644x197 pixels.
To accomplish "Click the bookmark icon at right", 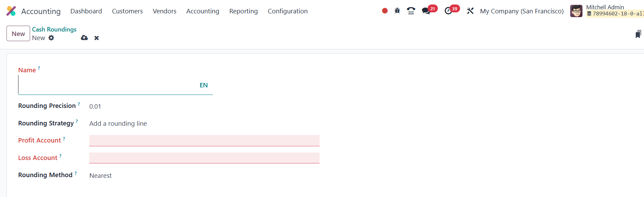I will coord(638,34).
